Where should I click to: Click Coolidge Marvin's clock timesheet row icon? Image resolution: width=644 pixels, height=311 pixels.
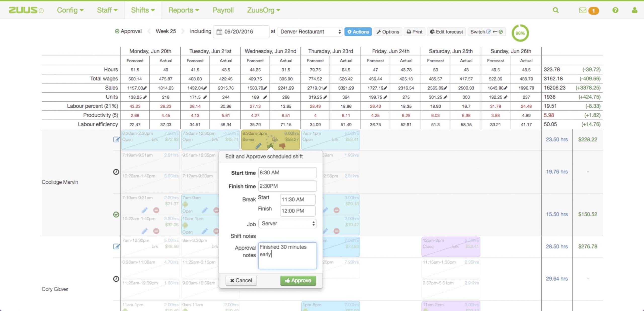coord(116,172)
